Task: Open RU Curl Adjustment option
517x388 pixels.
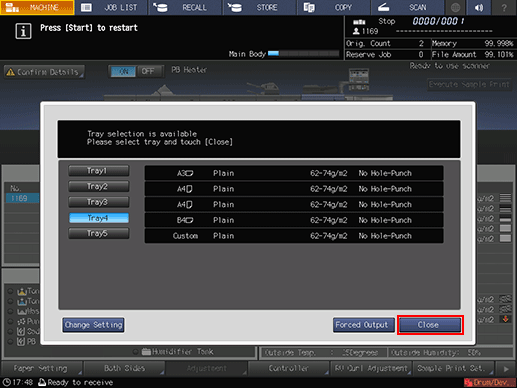Action: coord(371,368)
